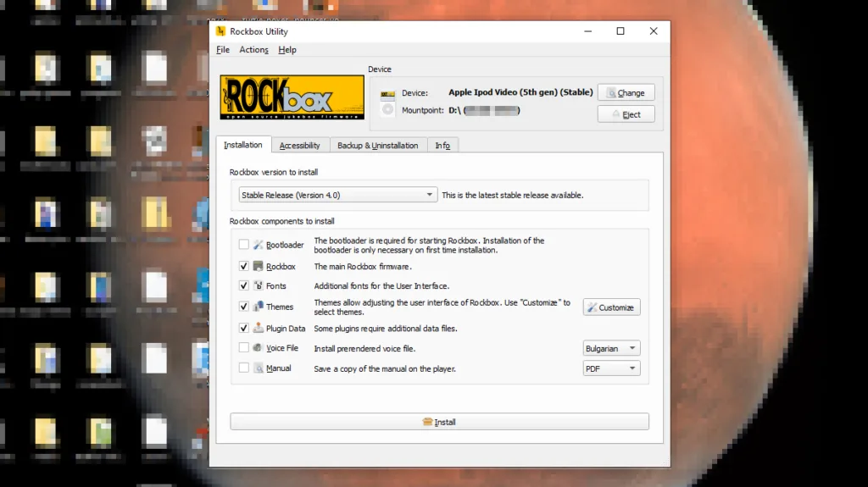Open the Help menu
This screenshot has width=868, height=487.
point(287,50)
